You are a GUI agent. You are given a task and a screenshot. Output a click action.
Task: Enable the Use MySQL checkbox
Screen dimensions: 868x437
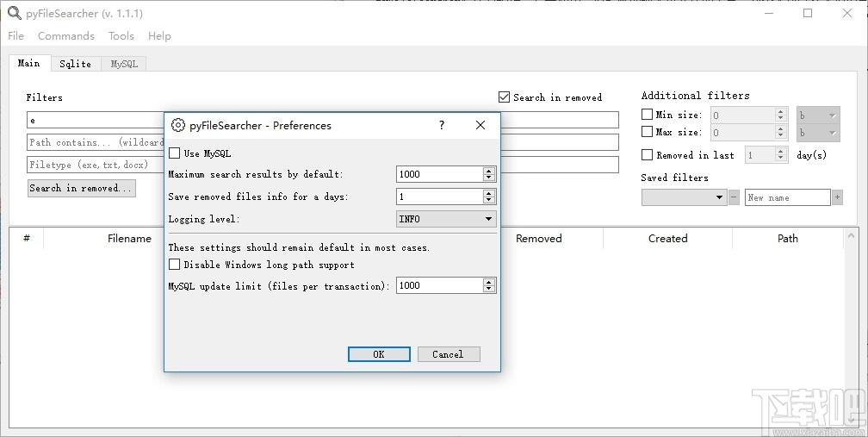175,153
